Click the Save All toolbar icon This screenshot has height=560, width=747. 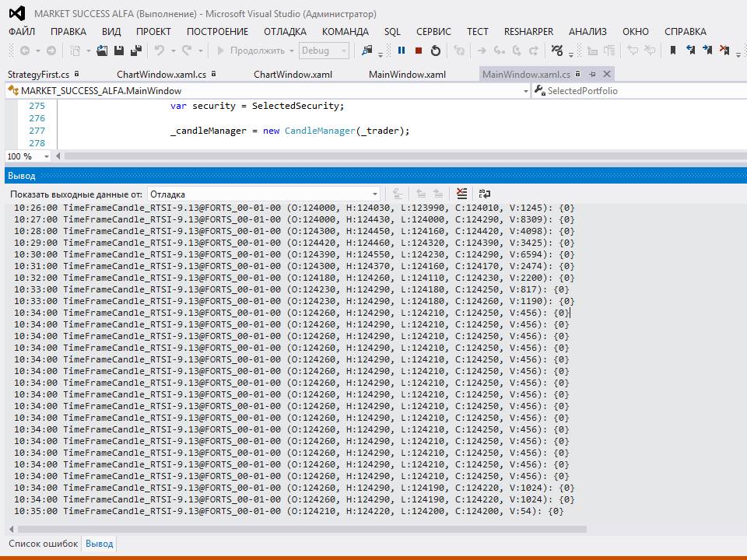tap(136, 51)
